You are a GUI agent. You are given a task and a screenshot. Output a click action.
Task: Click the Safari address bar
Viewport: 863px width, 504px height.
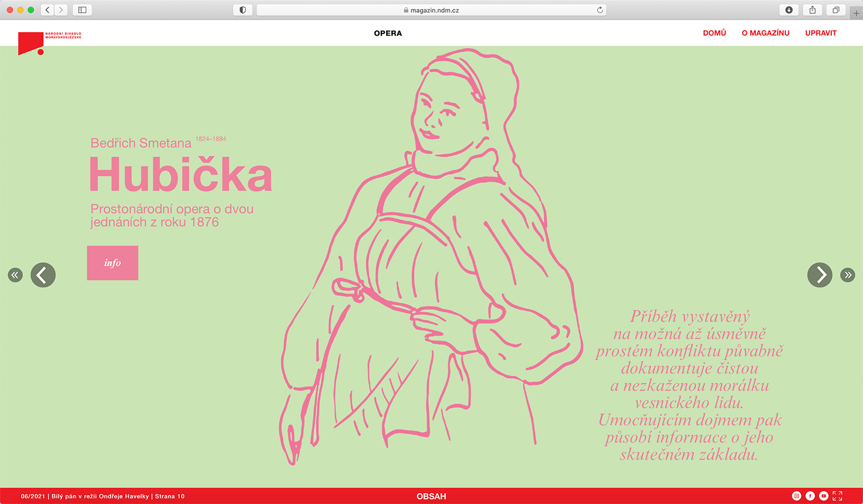point(431,10)
